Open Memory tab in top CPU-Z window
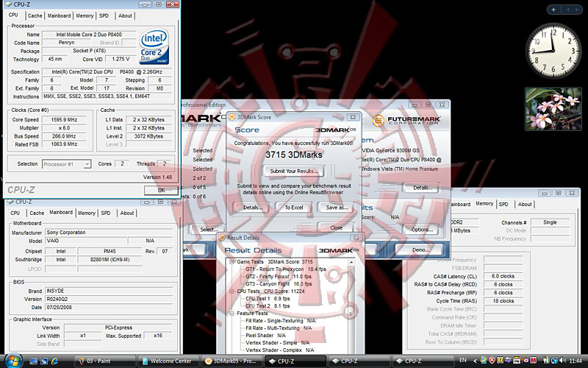Screen dimensions: 588x368 [x=85, y=15]
